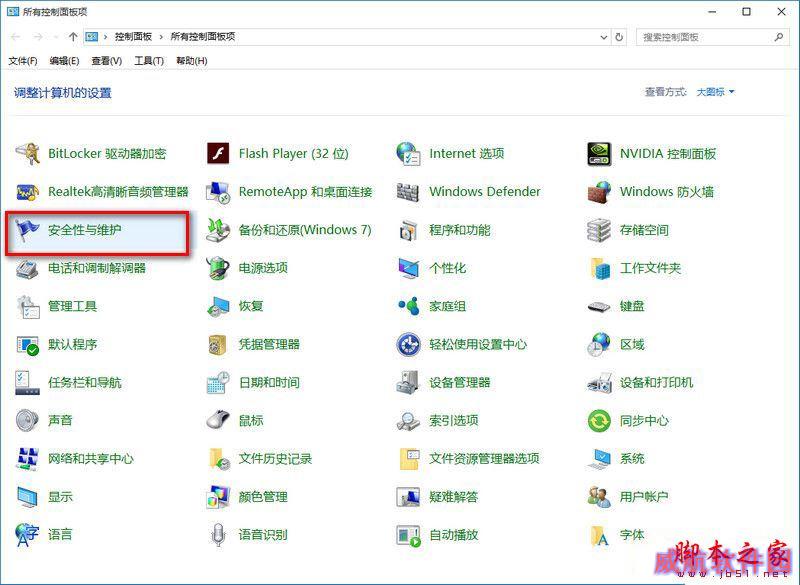Screen dimensions: 800x585
Task: Open the 管理工具 icon
Action: click(x=27, y=307)
